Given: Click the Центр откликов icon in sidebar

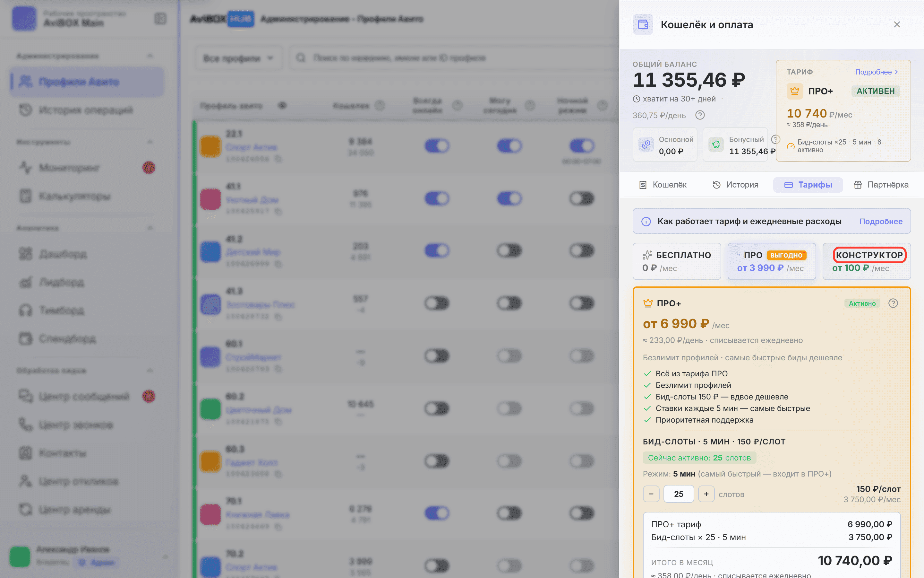Looking at the screenshot, I should (26, 481).
